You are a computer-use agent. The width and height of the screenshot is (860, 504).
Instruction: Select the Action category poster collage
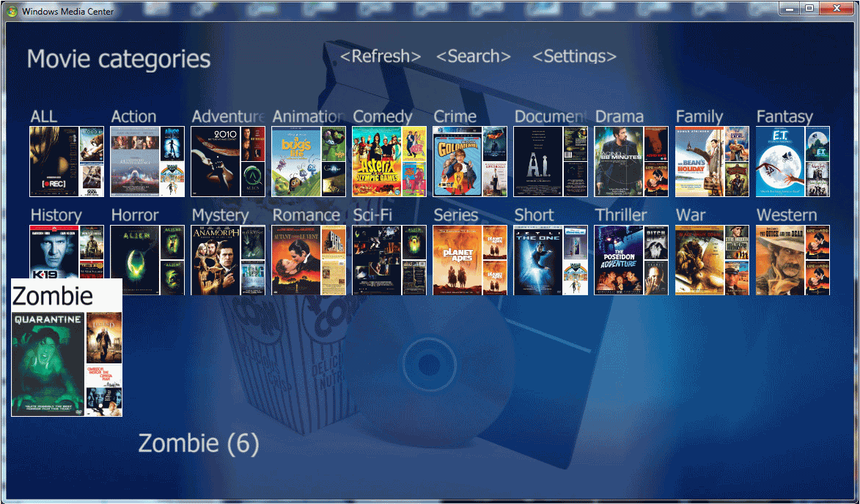pyautogui.click(x=147, y=162)
